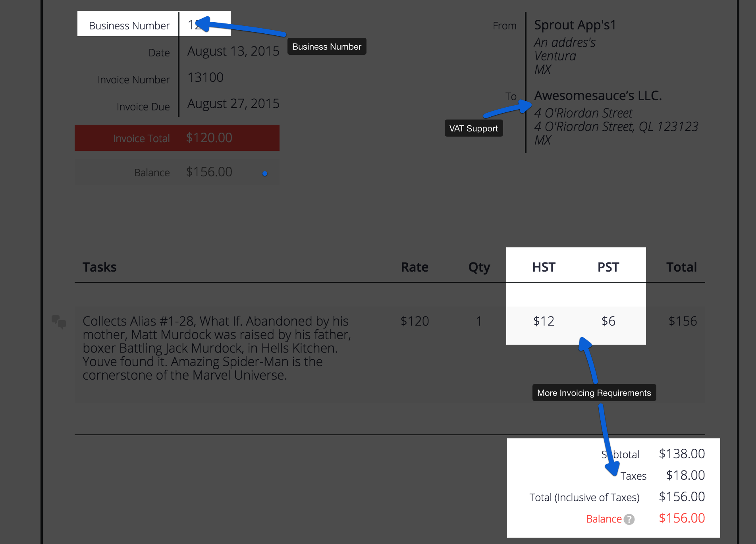Toggle the PST tax on the line item
This screenshot has height=544, width=756.
point(608,321)
